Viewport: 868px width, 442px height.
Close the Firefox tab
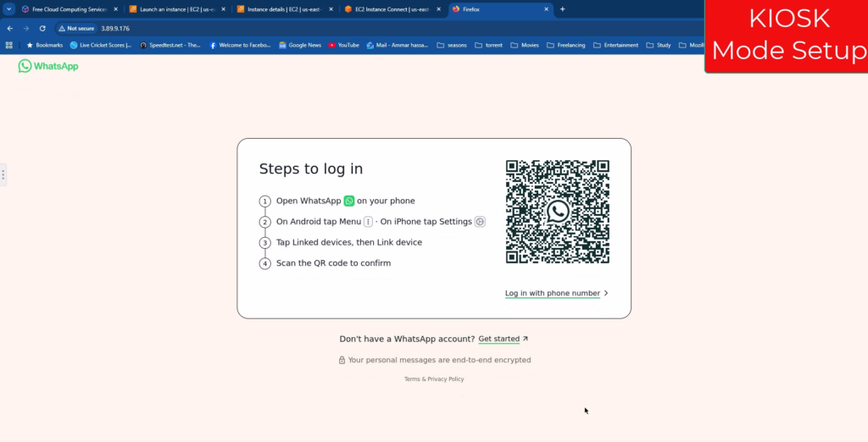pyautogui.click(x=546, y=9)
